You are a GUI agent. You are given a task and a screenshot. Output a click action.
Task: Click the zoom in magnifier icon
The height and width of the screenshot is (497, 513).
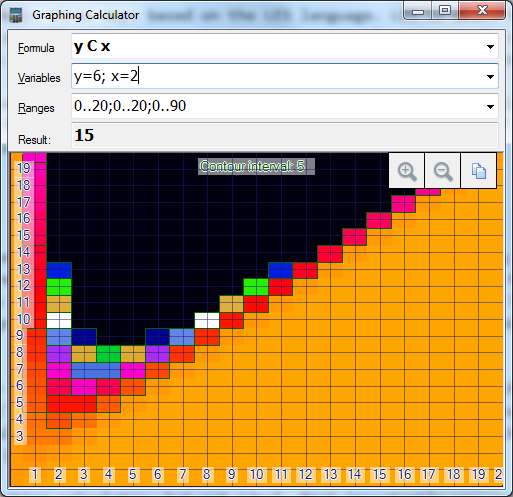[407, 171]
